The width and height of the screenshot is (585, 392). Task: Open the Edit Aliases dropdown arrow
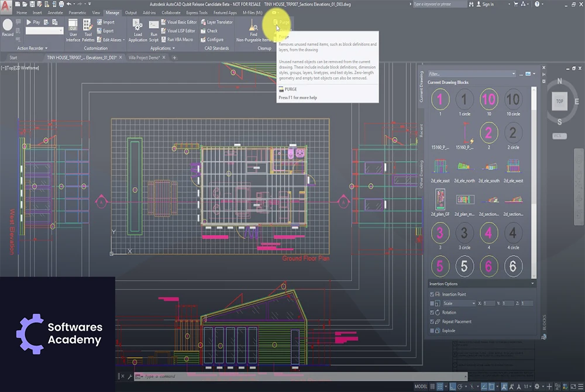tap(124, 40)
